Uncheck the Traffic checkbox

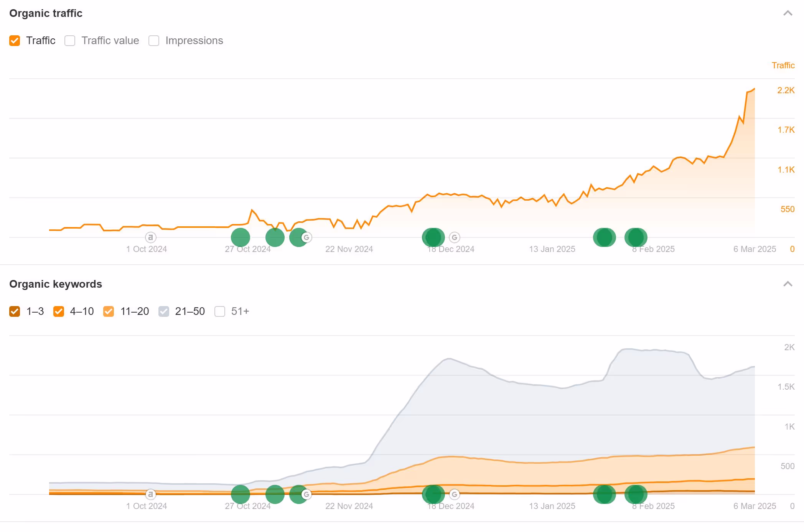point(15,41)
